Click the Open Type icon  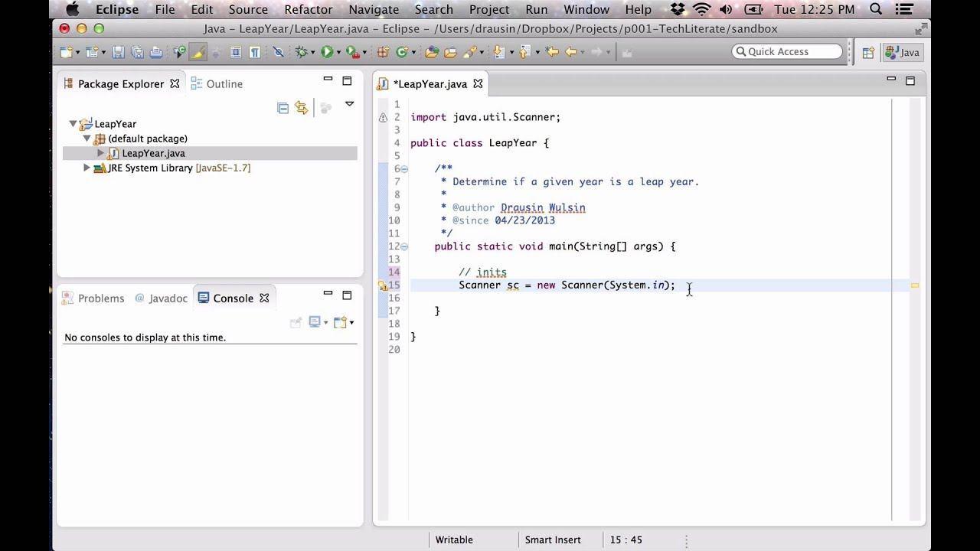pyautogui.click(x=432, y=52)
